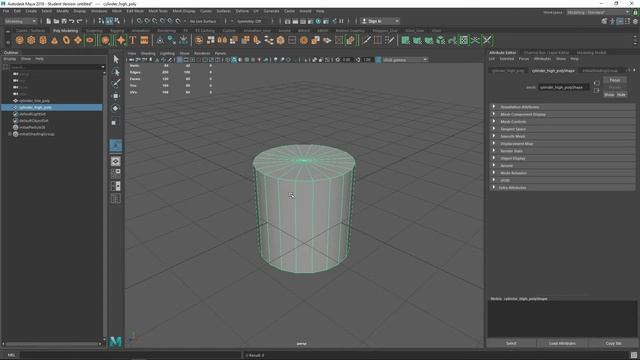Open the sRGB gamma view transform dropdown

pyautogui.click(x=405, y=60)
